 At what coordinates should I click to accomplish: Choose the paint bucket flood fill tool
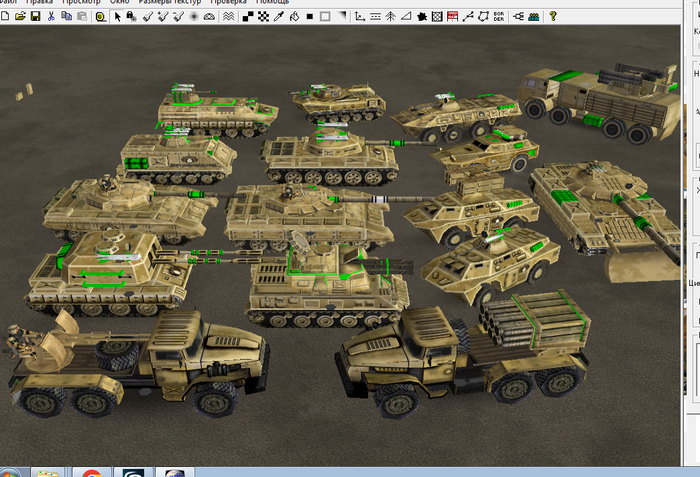pos(294,17)
